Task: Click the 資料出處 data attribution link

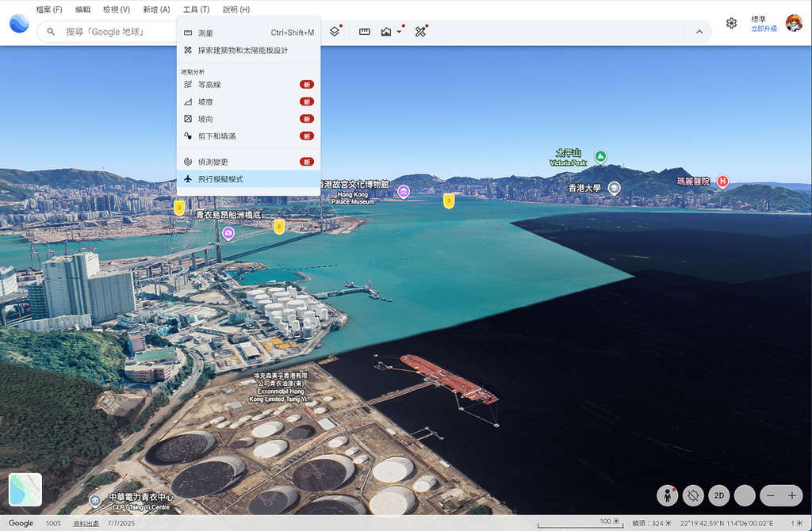Action: [86, 523]
